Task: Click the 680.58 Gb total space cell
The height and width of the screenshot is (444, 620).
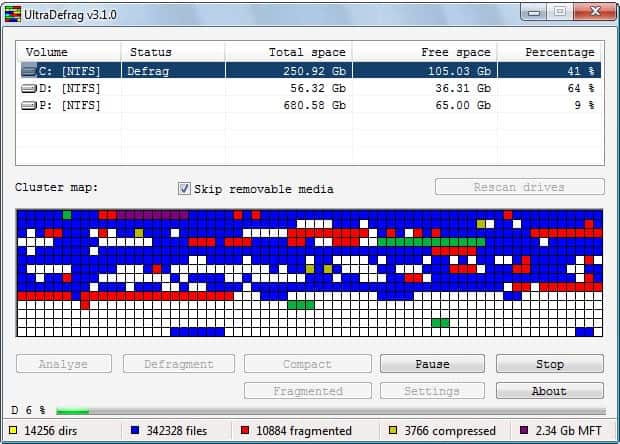Action: point(288,105)
